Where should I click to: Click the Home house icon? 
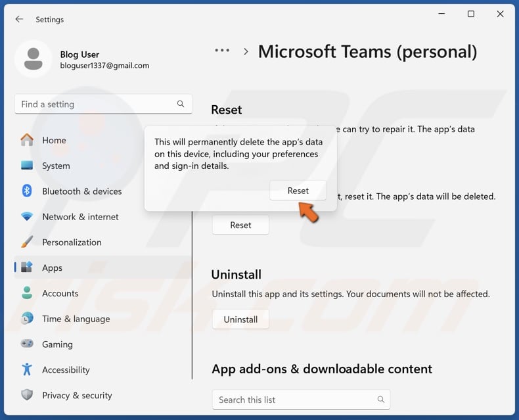(x=27, y=140)
